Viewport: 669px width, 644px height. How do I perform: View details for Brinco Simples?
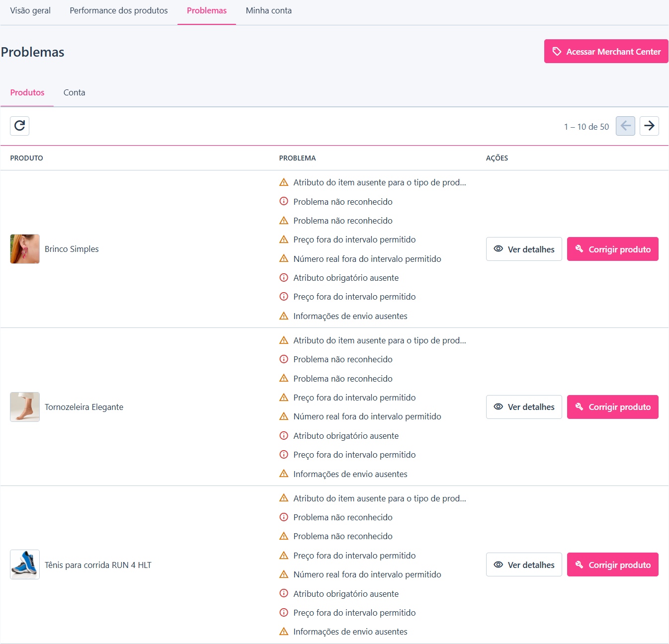click(524, 249)
